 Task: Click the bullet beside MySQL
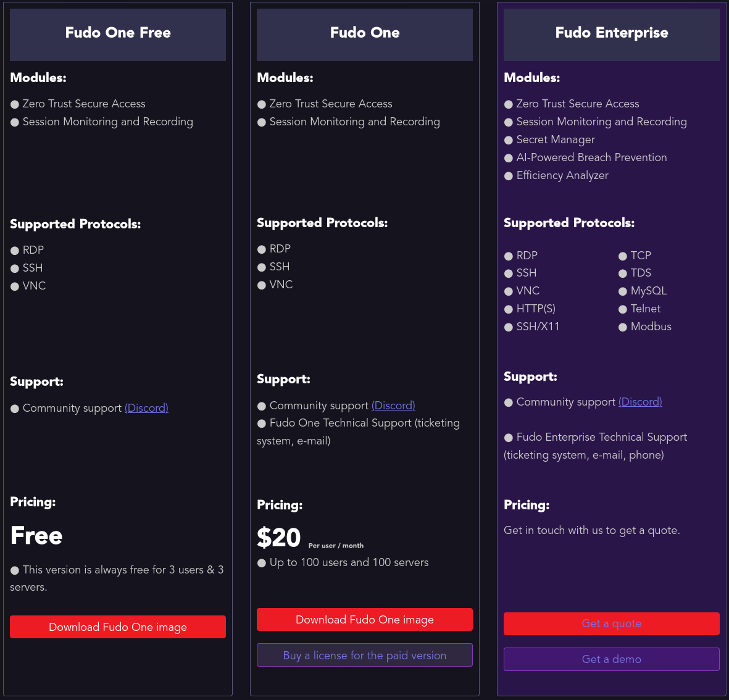(x=623, y=291)
